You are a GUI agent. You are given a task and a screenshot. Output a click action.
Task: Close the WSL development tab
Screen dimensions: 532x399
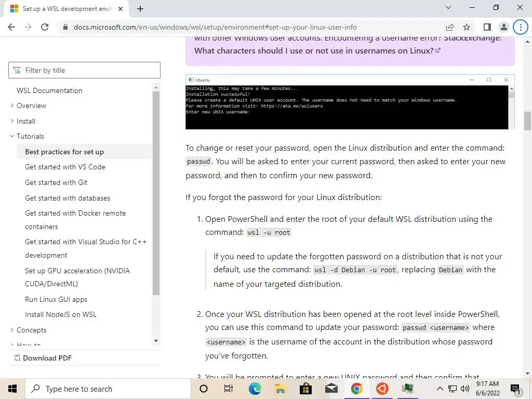coord(121,9)
